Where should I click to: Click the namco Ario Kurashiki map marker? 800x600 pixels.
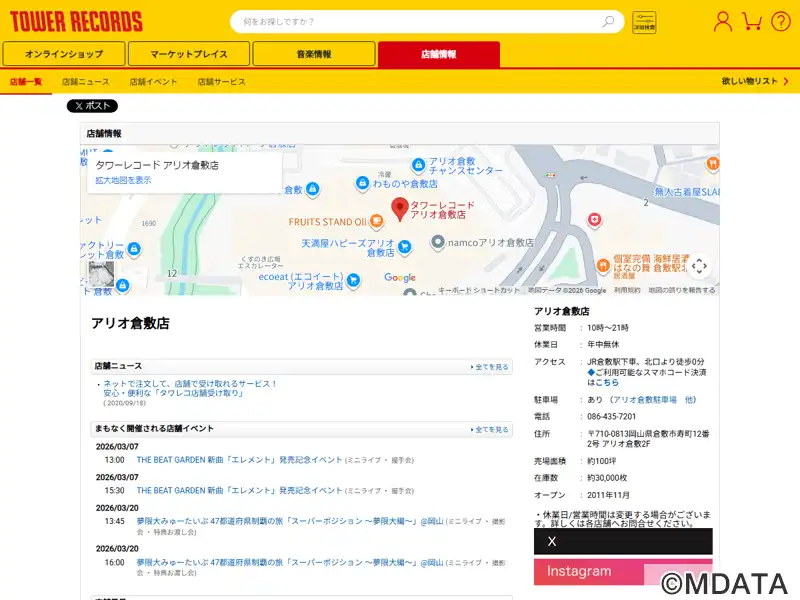[x=438, y=243]
